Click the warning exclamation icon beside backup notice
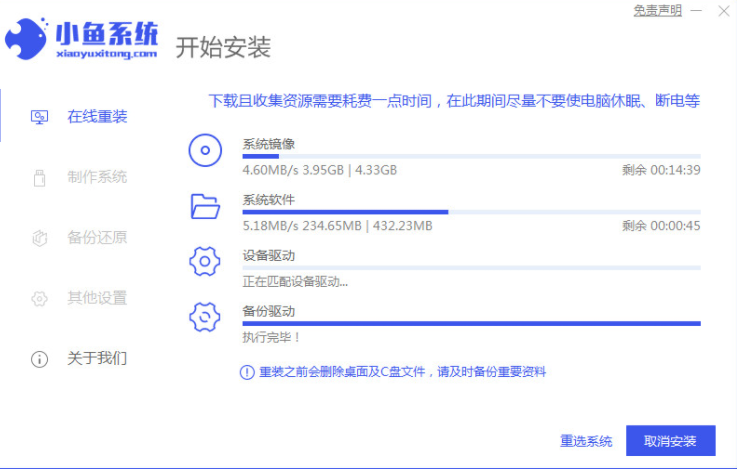This screenshot has width=737, height=469. point(247,372)
